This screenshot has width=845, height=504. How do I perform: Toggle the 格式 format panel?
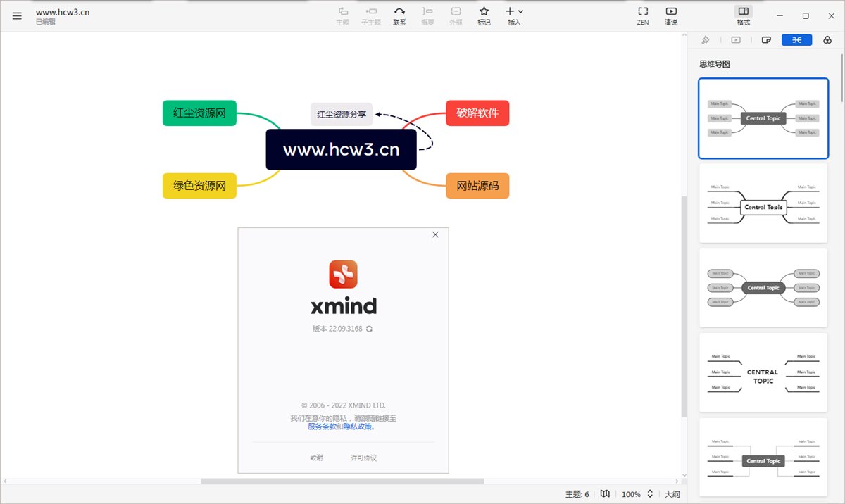[743, 15]
